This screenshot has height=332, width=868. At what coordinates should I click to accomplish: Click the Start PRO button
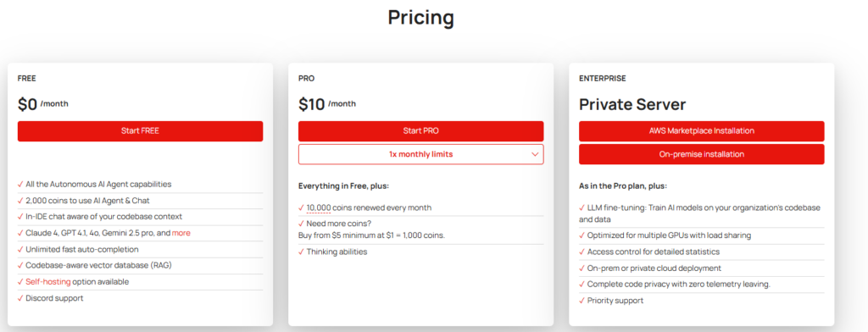pos(420,131)
